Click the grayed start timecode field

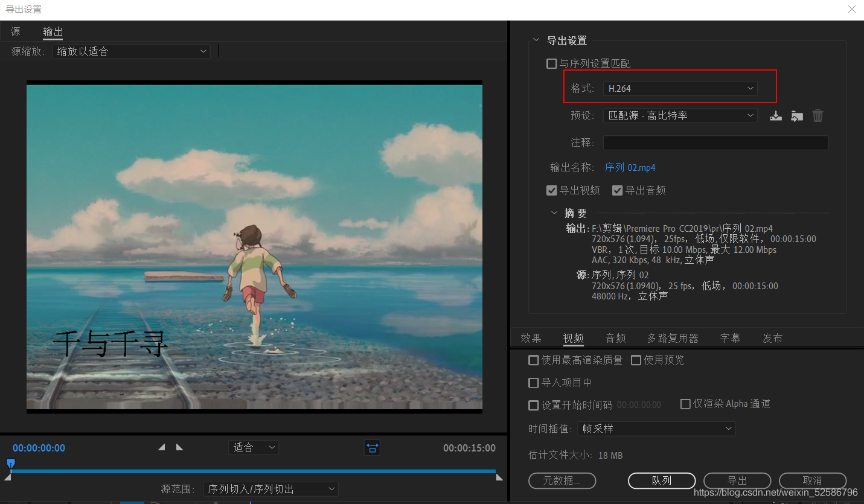639,405
